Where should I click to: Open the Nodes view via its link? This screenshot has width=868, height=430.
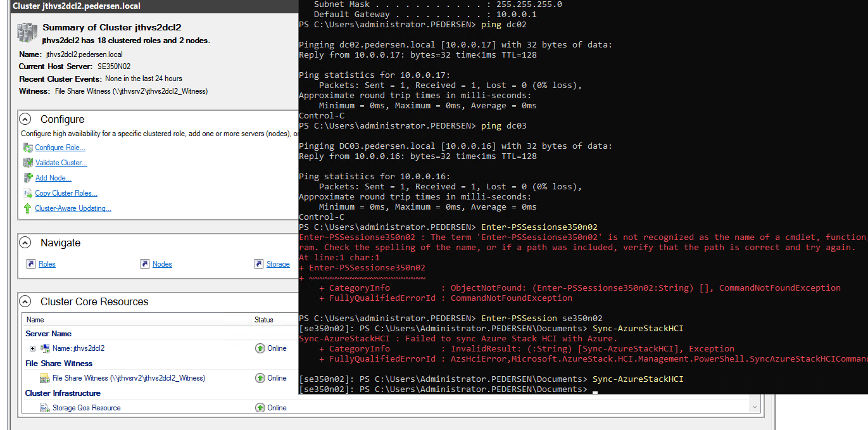[161, 264]
